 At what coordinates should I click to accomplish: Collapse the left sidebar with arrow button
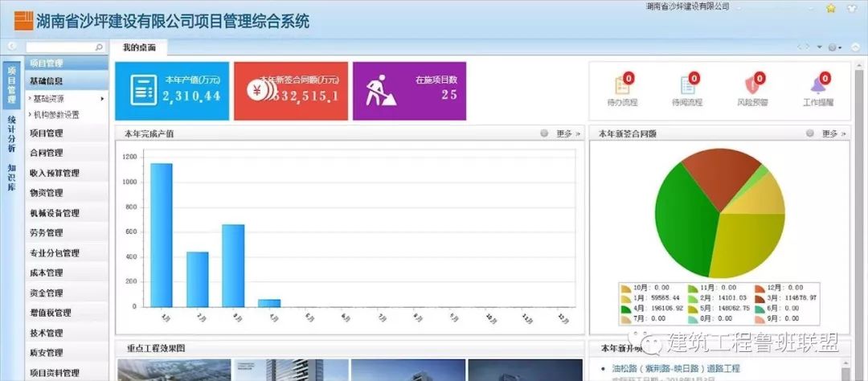pos(12,47)
